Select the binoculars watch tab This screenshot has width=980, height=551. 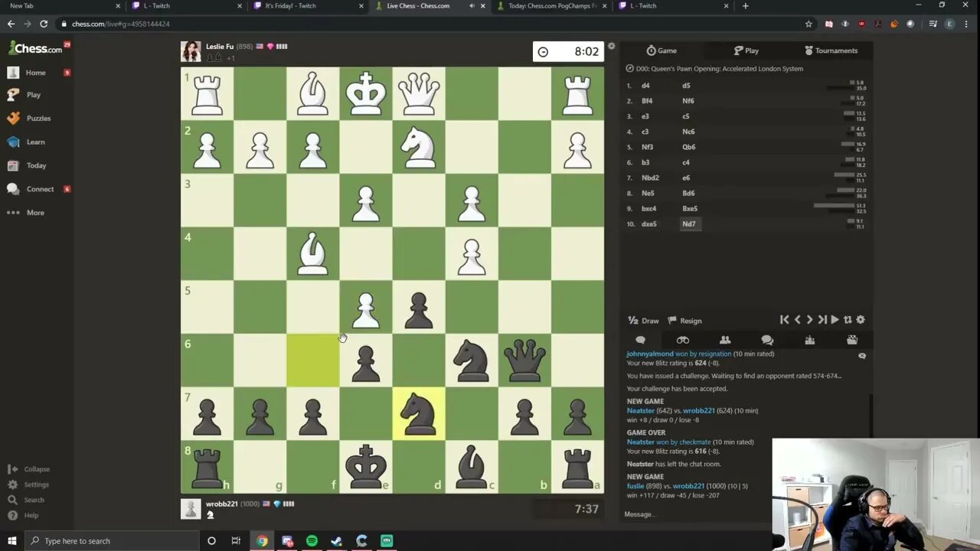click(x=683, y=340)
